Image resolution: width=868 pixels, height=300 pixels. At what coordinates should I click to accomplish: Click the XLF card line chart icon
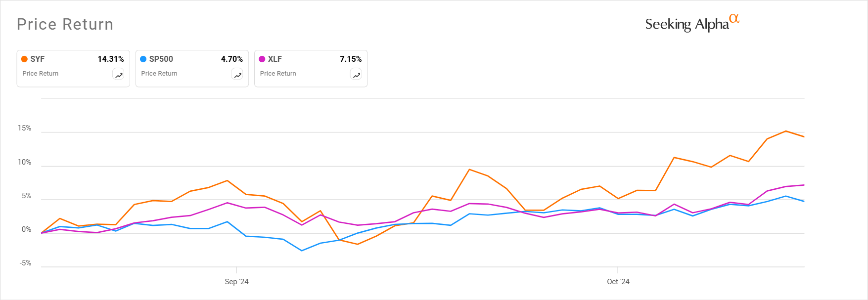click(356, 75)
